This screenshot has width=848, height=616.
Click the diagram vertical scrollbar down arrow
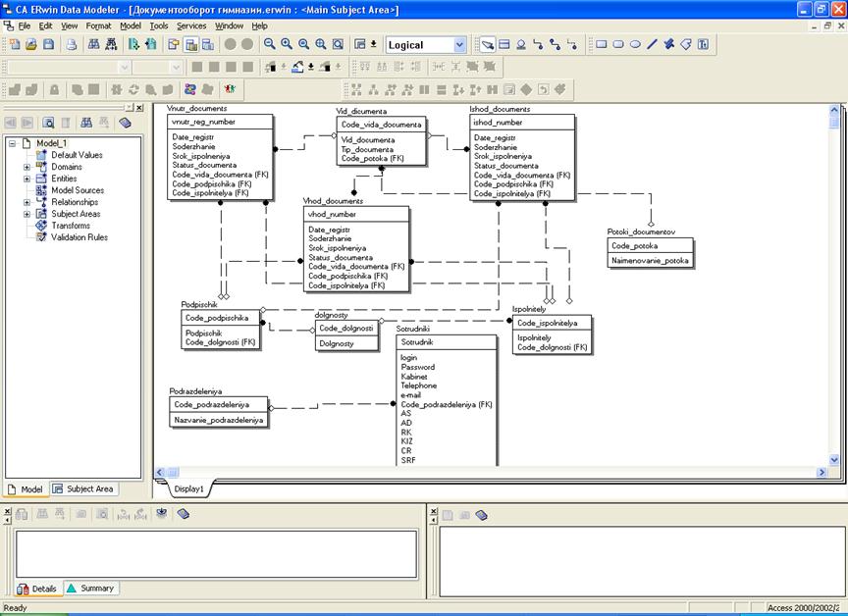coord(834,460)
